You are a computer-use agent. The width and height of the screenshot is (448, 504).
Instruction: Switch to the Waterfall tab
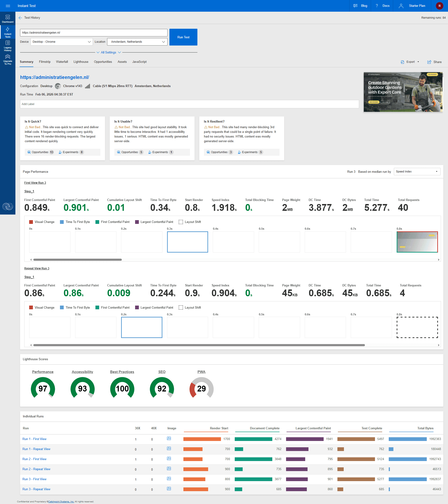click(x=62, y=62)
